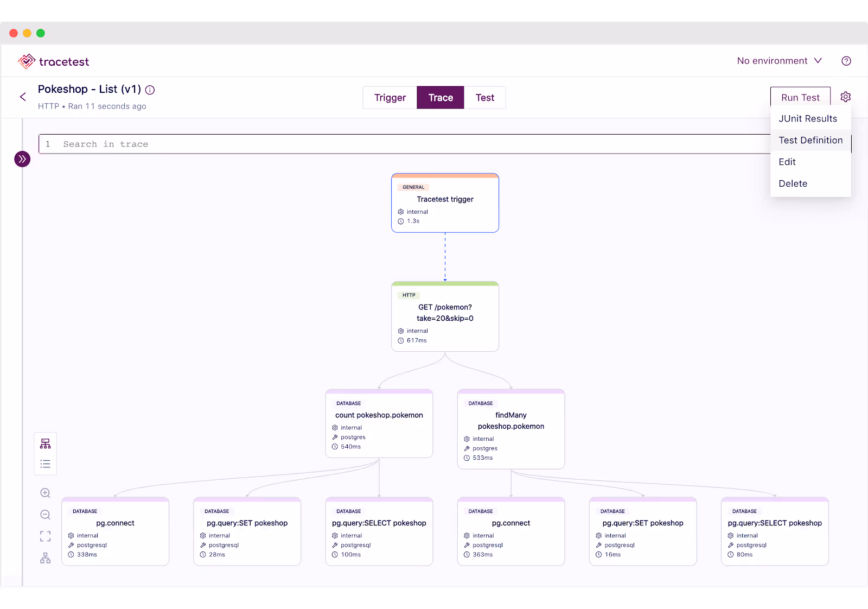Select the findMany pokeshop.pokemon span
This screenshot has height=609, width=868.
pos(511,429)
